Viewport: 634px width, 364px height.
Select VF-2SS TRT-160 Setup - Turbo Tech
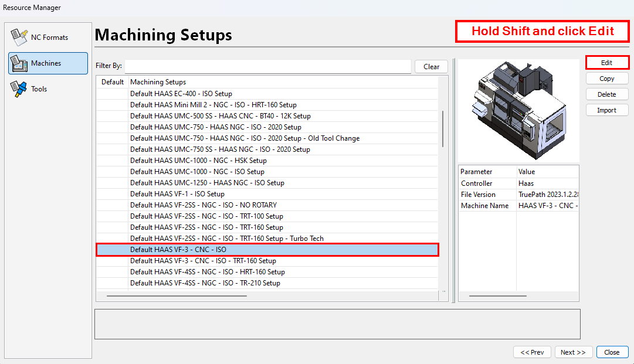(267, 239)
